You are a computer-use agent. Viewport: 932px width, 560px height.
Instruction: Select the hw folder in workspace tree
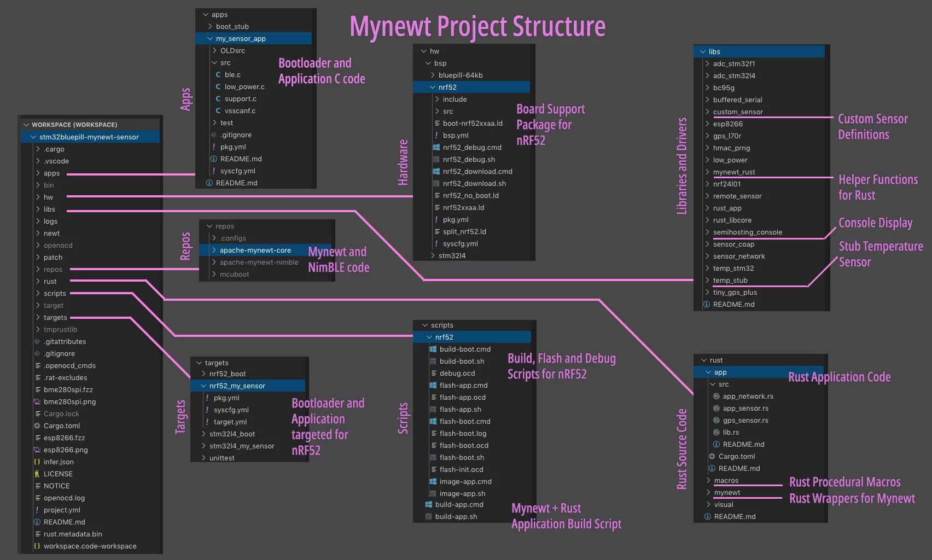coord(48,197)
